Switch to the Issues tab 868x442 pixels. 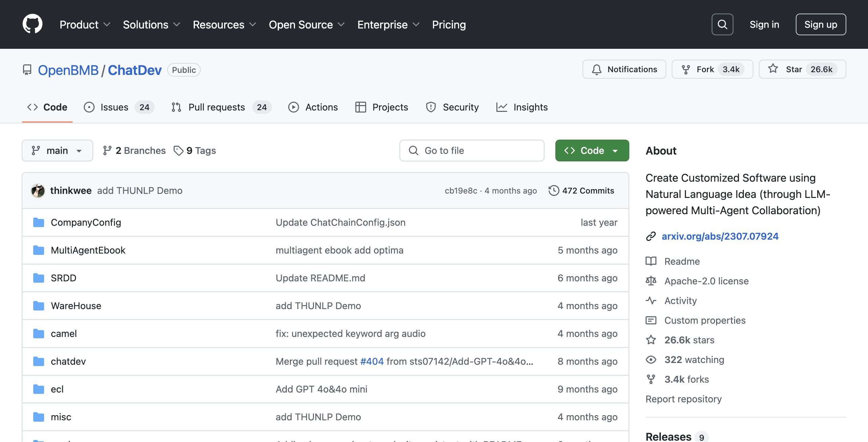(x=119, y=107)
